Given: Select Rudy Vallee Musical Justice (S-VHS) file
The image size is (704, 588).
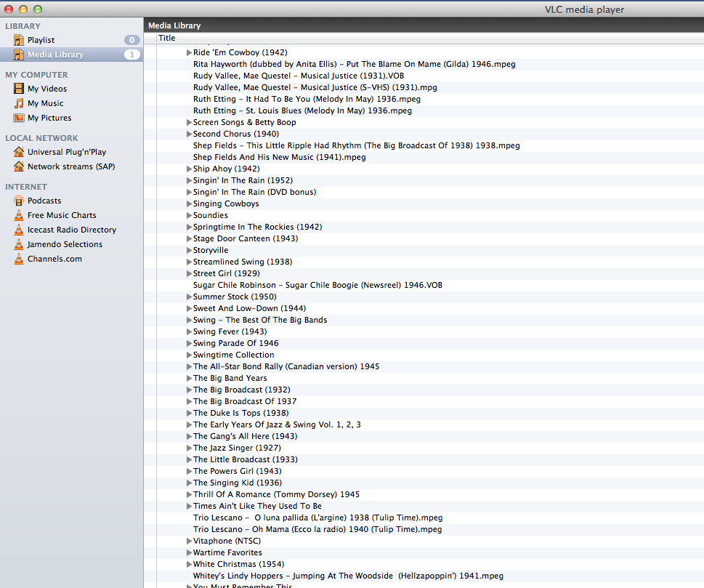Looking at the screenshot, I should [315, 88].
